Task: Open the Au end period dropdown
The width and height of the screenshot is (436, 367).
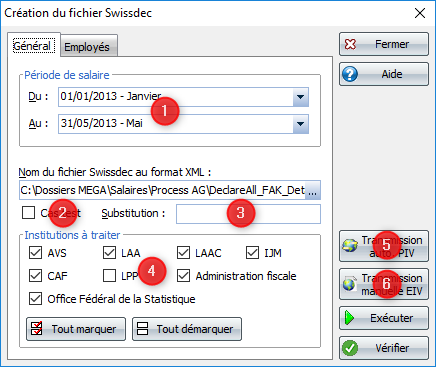Action: (301, 124)
